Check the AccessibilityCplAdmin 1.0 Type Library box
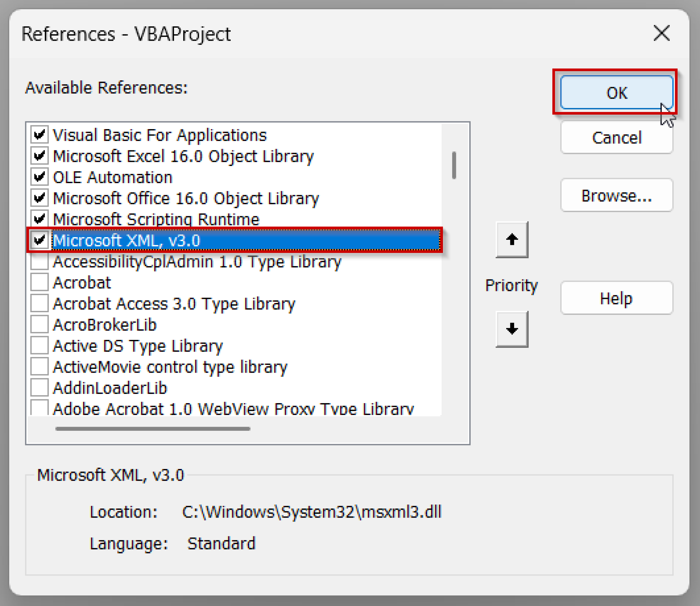700x606 pixels. tap(39, 262)
